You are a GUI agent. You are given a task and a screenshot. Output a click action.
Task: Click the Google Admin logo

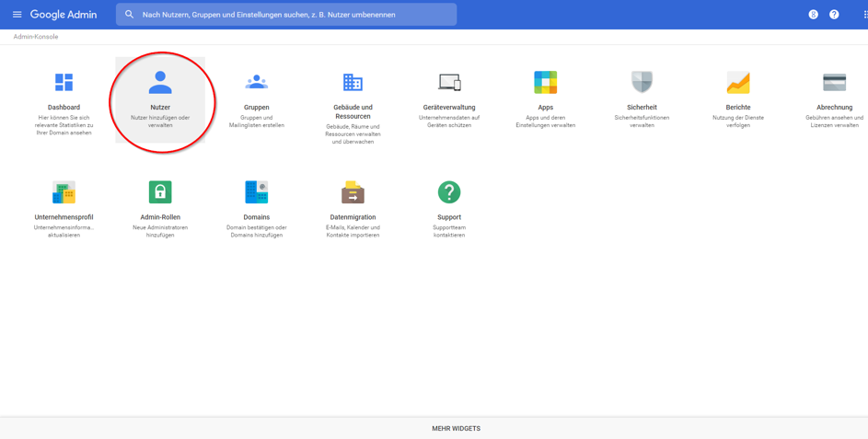coord(64,15)
